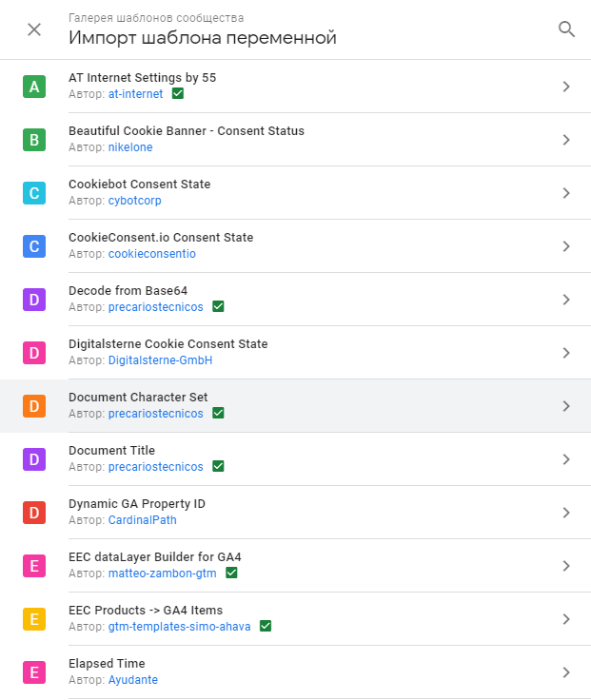This screenshot has width=591, height=700.
Task: Click the Beautiful Cookie Banner B icon
Action: (x=34, y=141)
